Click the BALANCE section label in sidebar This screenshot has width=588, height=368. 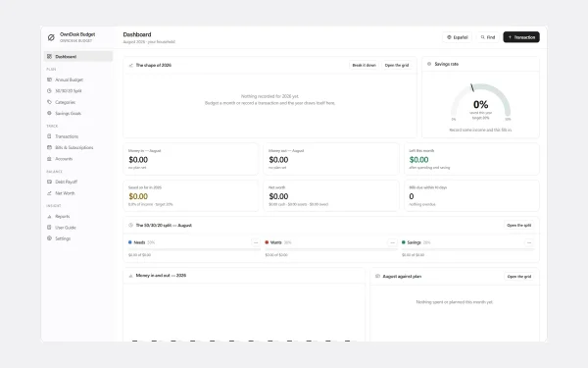tap(54, 172)
